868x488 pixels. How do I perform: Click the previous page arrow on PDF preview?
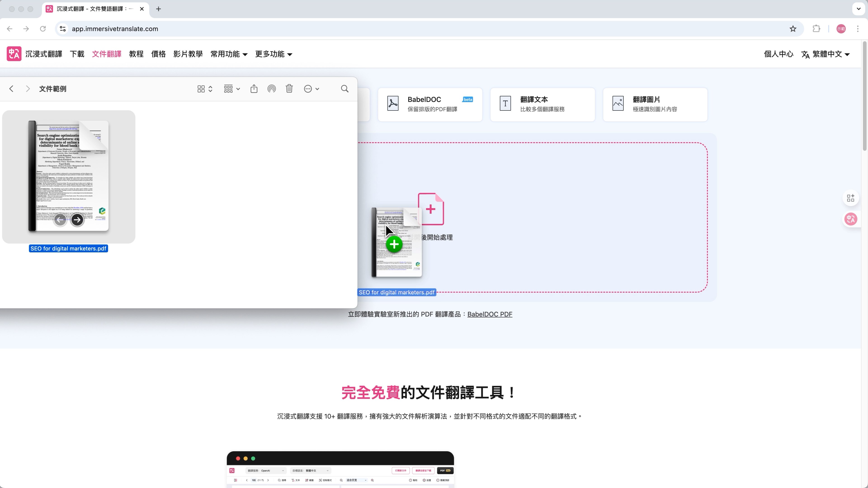[x=60, y=220]
